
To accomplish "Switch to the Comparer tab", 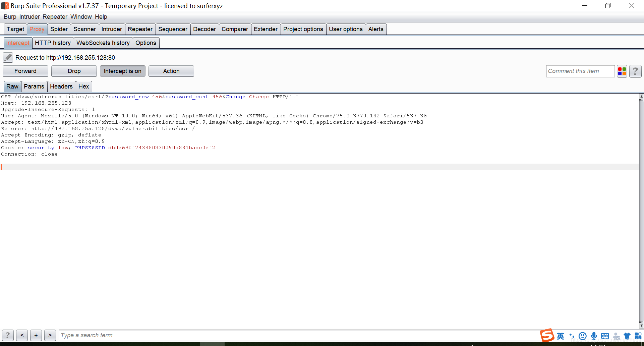I will click(235, 29).
